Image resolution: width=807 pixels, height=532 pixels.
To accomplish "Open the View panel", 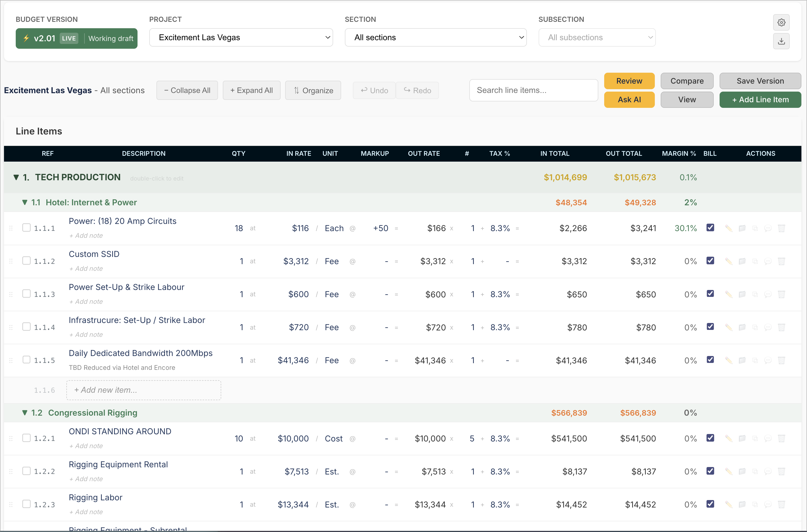I will [687, 99].
